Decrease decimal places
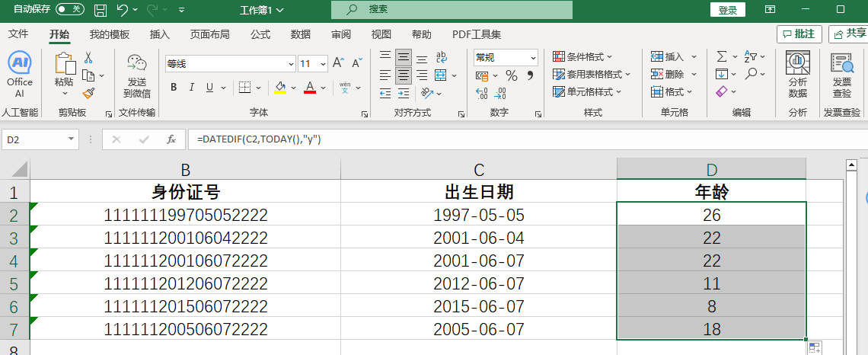Image resolution: width=868 pixels, height=355 pixels. pyautogui.click(x=500, y=93)
